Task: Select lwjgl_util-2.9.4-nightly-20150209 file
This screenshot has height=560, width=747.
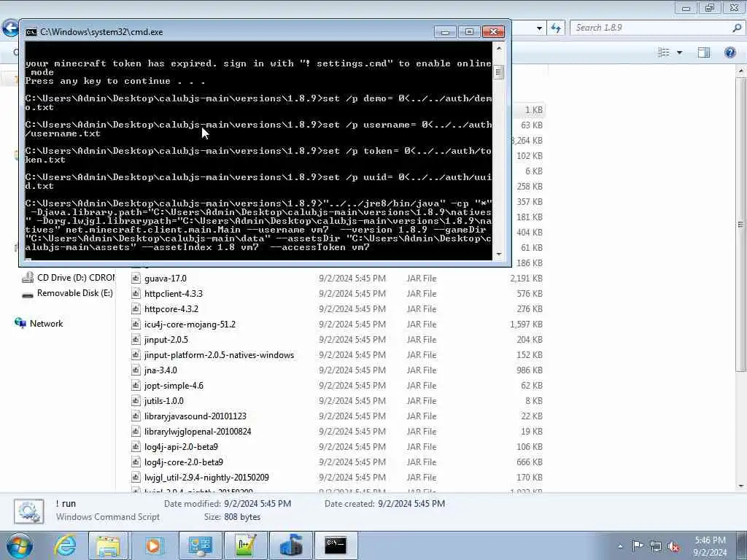Action: tap(206, 477)
